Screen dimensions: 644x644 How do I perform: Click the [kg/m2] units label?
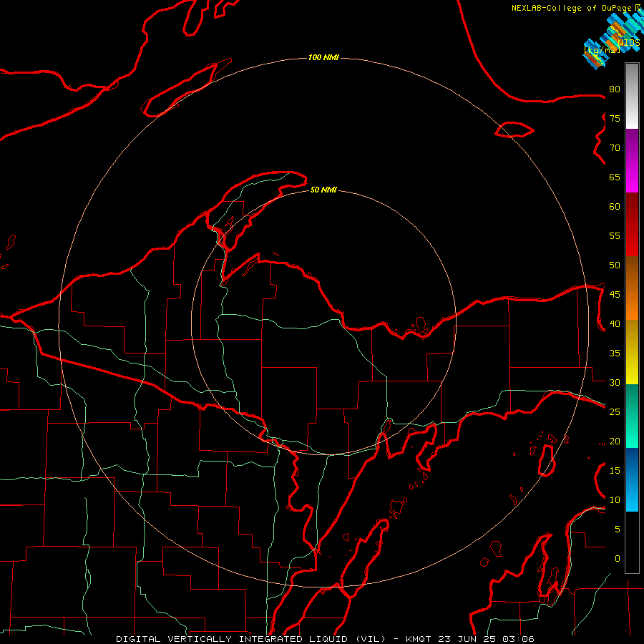602,49
